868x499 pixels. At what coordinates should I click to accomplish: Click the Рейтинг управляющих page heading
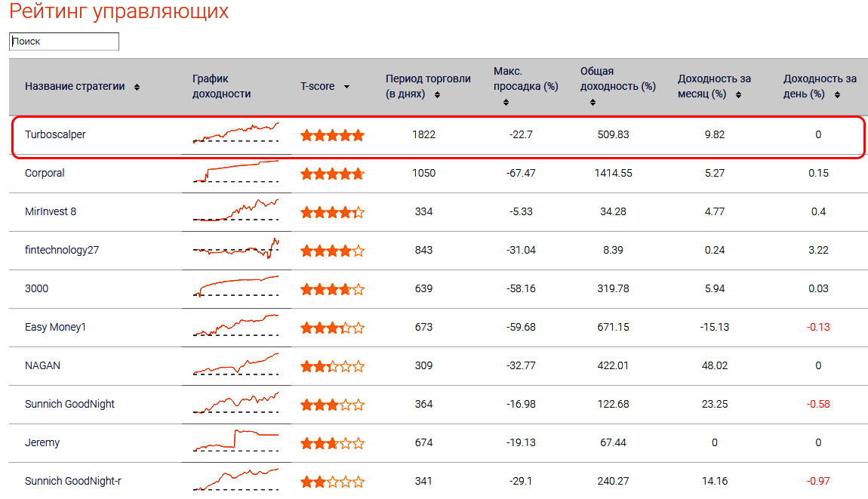point(119,12)
